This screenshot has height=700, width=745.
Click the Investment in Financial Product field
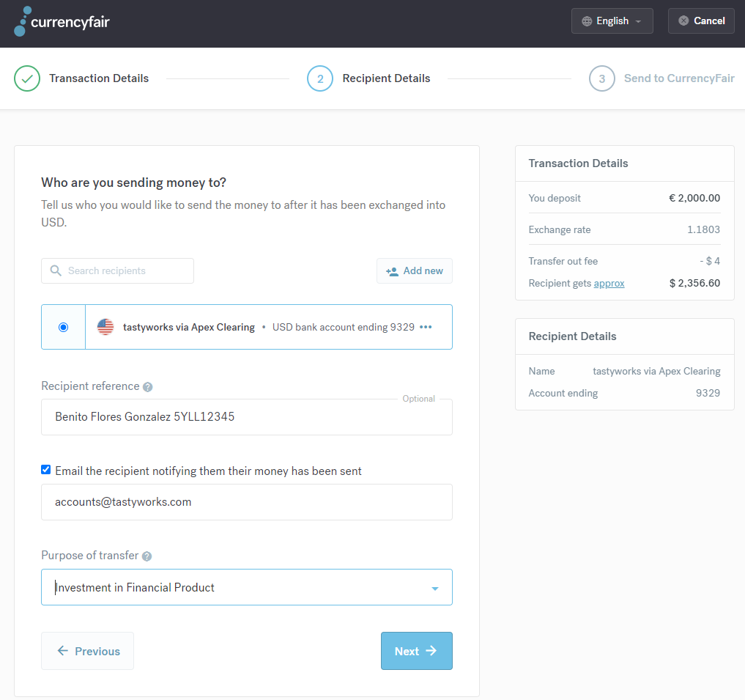pos(247,587)
